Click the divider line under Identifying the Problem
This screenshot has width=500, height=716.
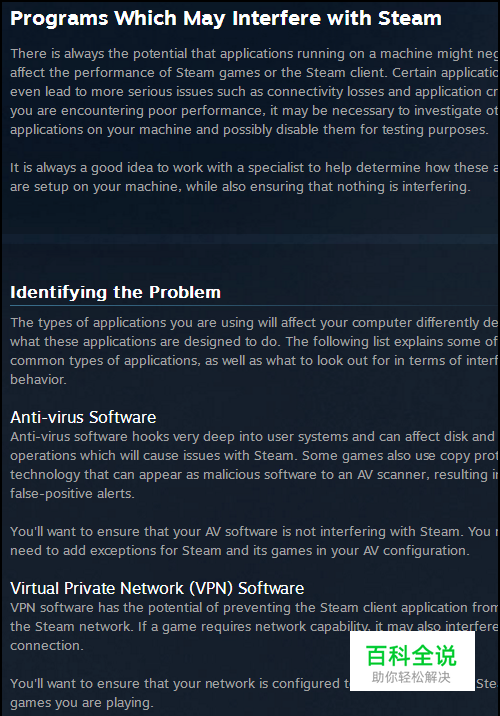[254, 305]
